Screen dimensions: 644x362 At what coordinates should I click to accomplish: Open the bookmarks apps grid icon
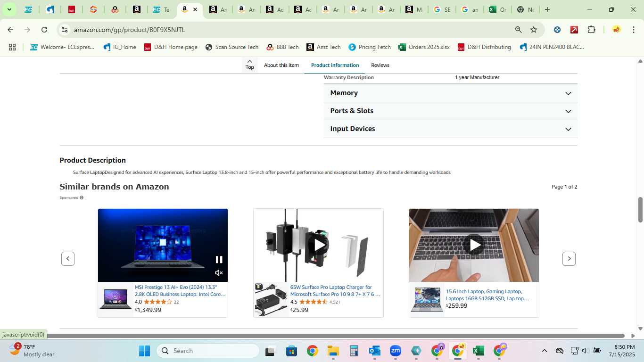(12, 47)
